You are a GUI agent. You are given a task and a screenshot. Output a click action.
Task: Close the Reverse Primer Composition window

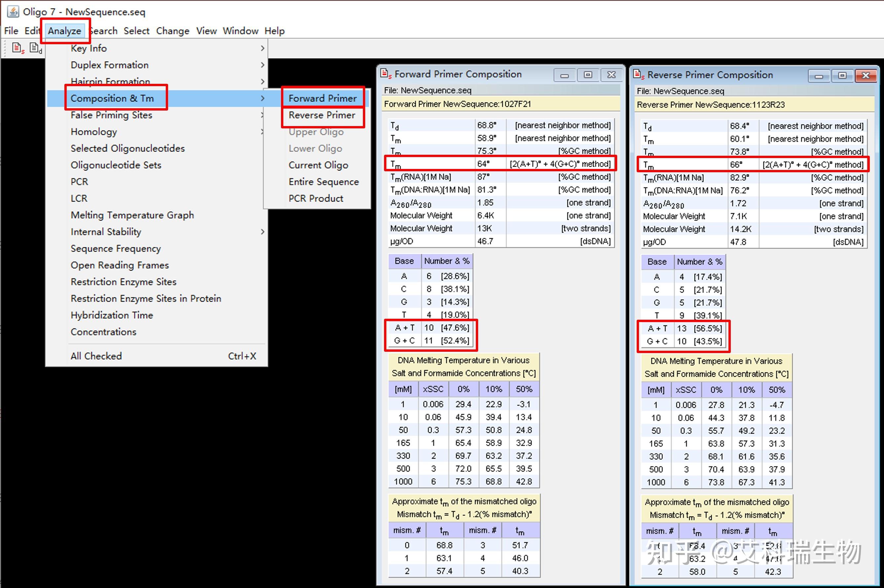click(866, 76)
